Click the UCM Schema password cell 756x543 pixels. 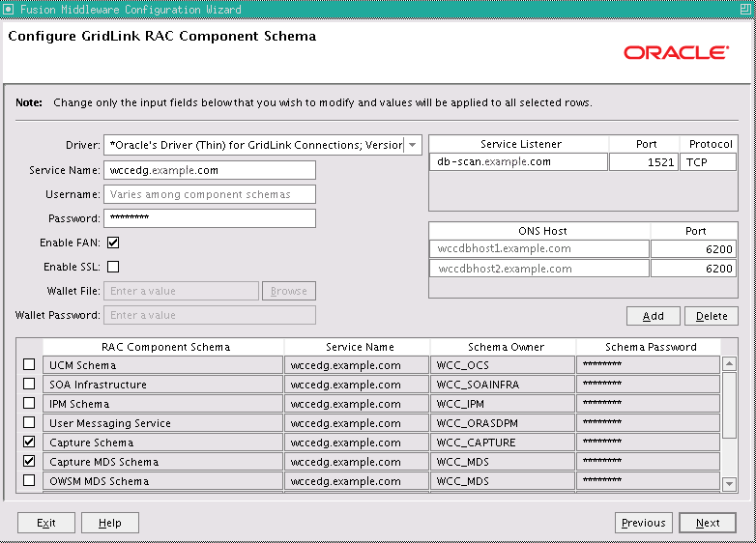(x=648, y=365)
